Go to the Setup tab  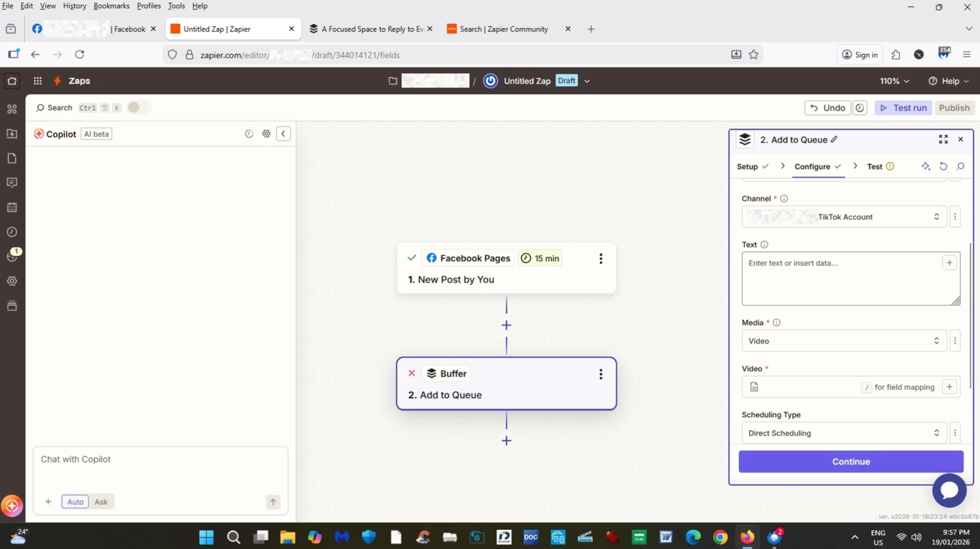(747, 167)
